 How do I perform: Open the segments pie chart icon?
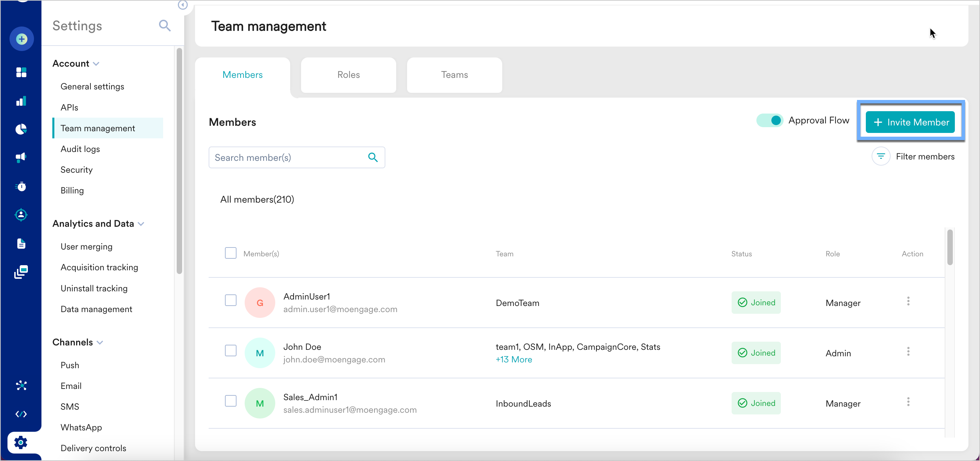coord(21,129)
